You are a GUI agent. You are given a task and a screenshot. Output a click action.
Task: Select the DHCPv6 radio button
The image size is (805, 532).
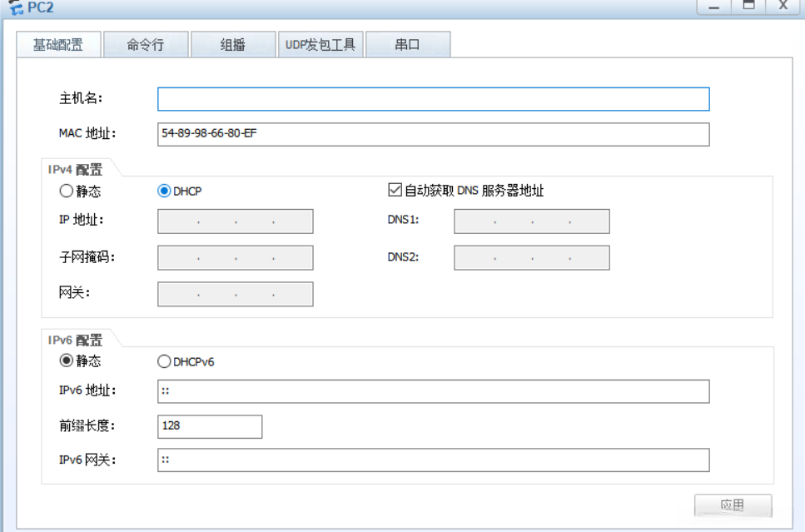(164, 361)
